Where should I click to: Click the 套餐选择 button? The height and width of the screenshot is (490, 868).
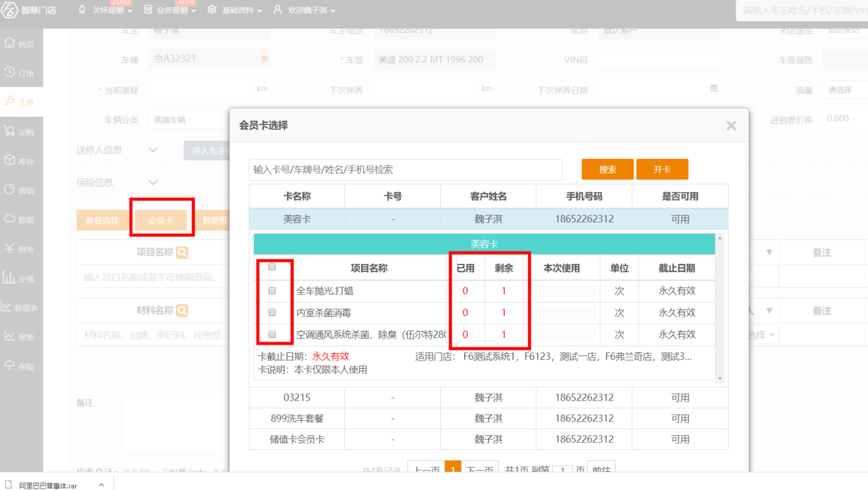(x=102, y=220)
